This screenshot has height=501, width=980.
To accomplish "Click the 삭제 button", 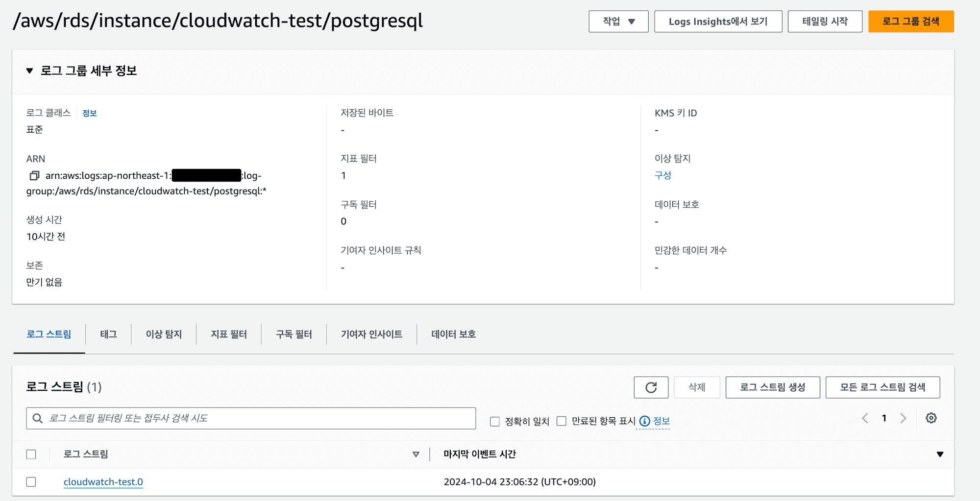I will point(697,387).
